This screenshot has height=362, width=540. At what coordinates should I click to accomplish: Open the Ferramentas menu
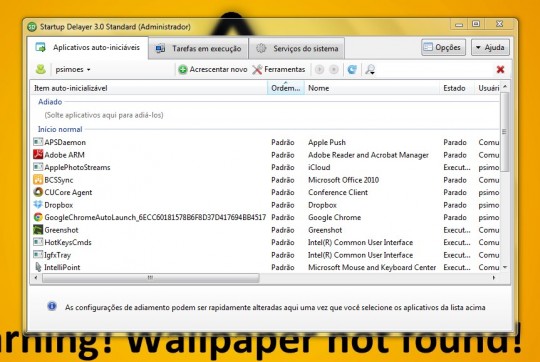click(279, 70)
